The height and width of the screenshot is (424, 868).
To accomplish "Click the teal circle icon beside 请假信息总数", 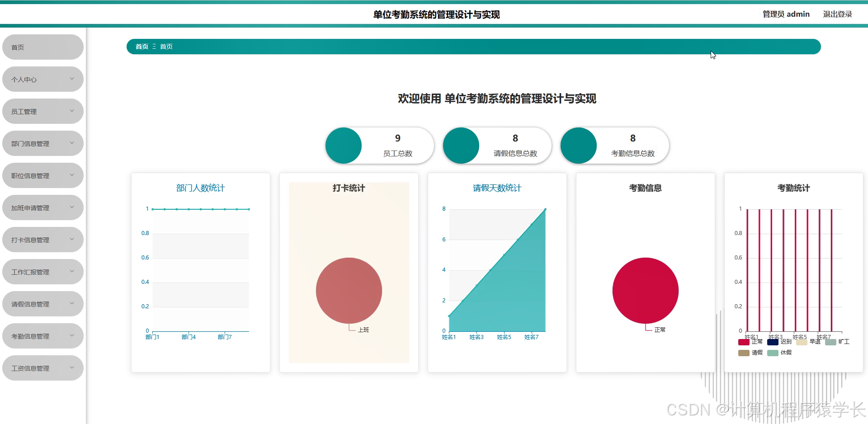I will pos(461,145).
